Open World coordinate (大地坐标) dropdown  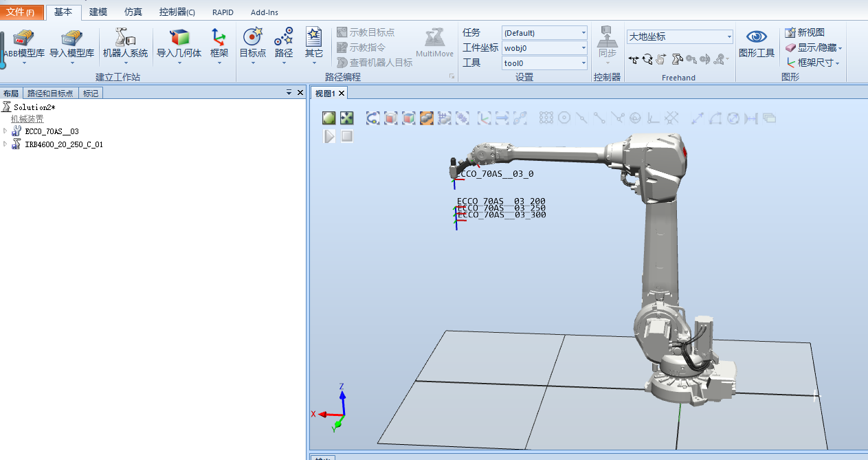[x=680, y=36]
